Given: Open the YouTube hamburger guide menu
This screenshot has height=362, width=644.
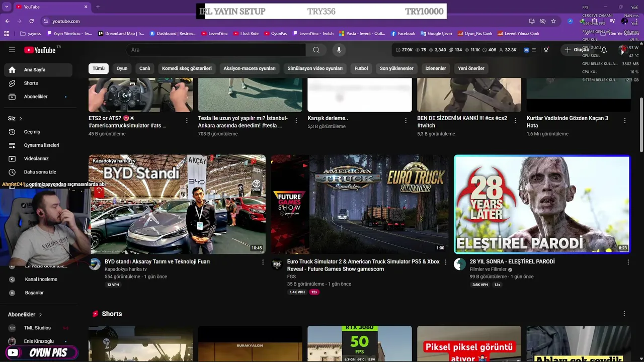Looking at the screenshot, I should coord(12,50).
